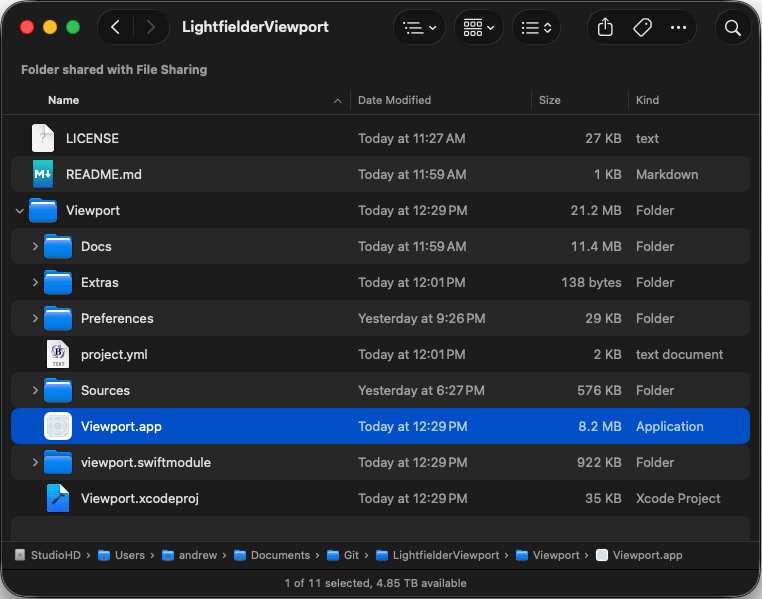The width and height of the screenshot is (762, 599).
Task: Expand the Extras folder
Action: click(35, 282)
